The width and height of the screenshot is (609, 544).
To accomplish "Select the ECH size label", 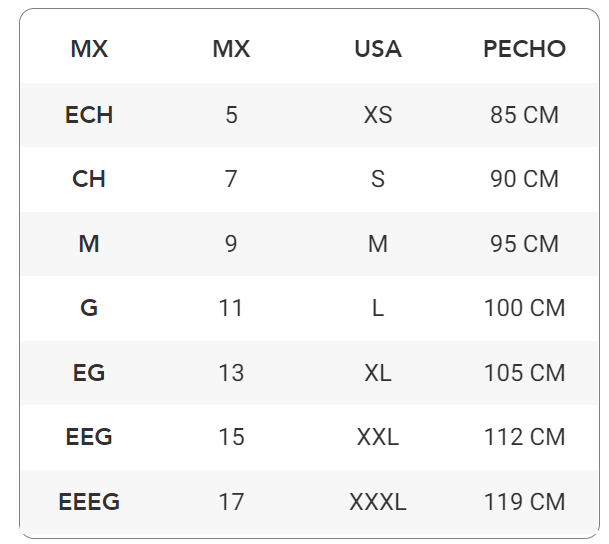I will pos(89,115).
